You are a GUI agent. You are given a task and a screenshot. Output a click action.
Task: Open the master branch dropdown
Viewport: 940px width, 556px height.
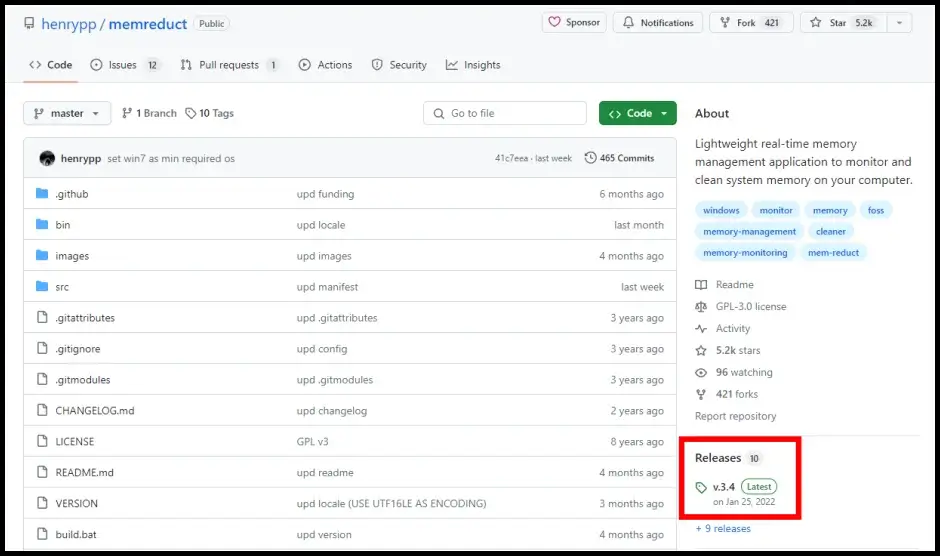pos(66,113)
